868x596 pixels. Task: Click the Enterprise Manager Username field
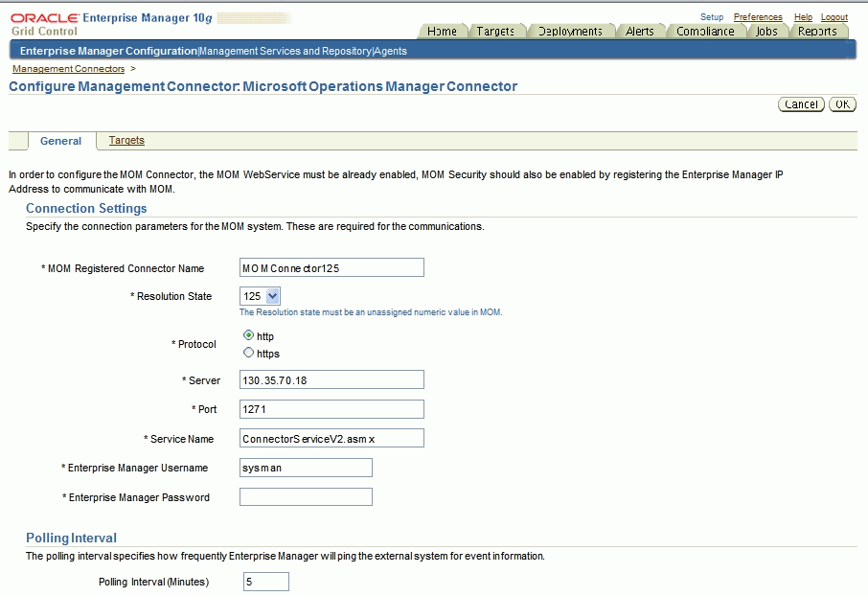(306, 468)
